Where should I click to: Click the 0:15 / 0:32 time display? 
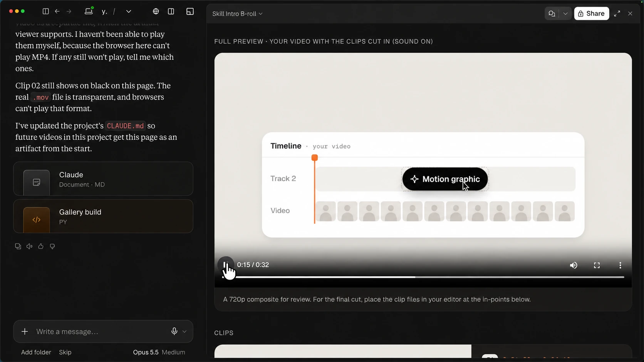click(x=253, y=265)
